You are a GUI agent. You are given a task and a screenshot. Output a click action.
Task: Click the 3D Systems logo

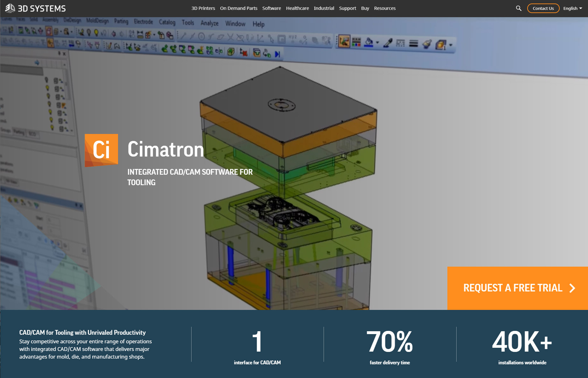(x=35, y=8)
